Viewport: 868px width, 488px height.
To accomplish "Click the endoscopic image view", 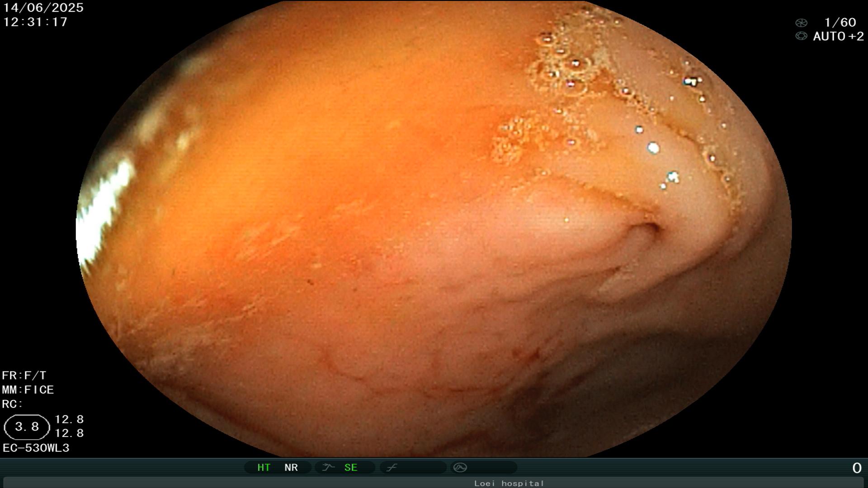I will click(434, 228).
